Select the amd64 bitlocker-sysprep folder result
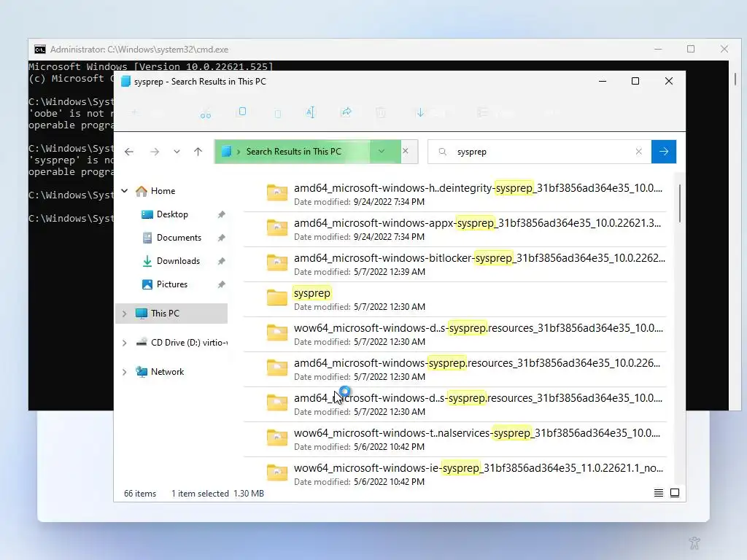Screen dimensions: 747x560 click(x=454, y=264)
